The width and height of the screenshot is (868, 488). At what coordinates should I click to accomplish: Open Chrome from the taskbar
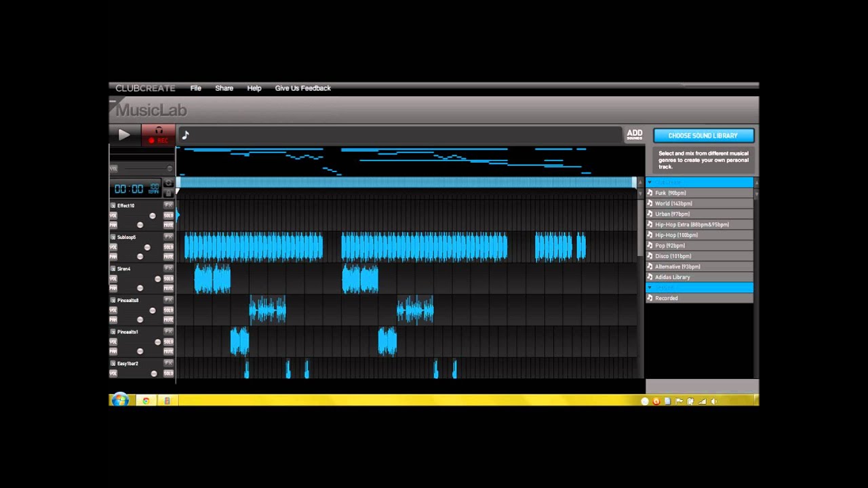click(x=146, y=401)
